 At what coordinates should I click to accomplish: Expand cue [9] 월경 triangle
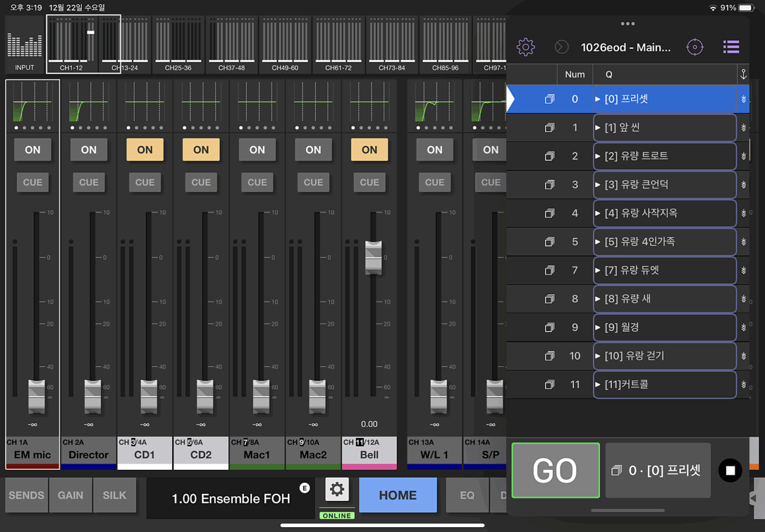tap(598, 328)
